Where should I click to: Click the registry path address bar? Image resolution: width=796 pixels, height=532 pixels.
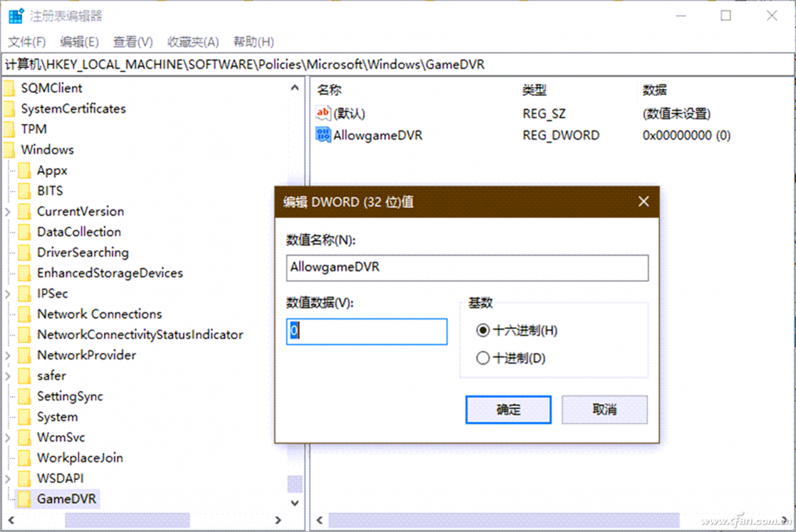click(398, 64)
